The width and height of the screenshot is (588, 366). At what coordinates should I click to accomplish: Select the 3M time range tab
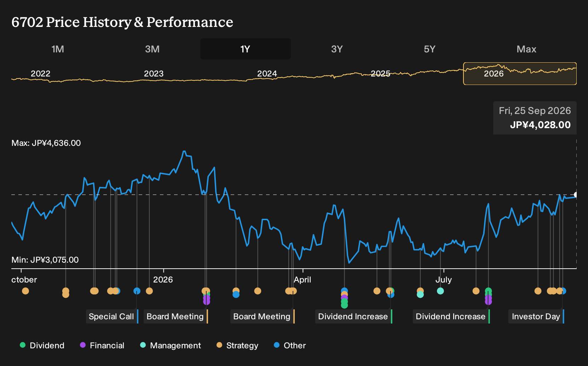point(152,49)
